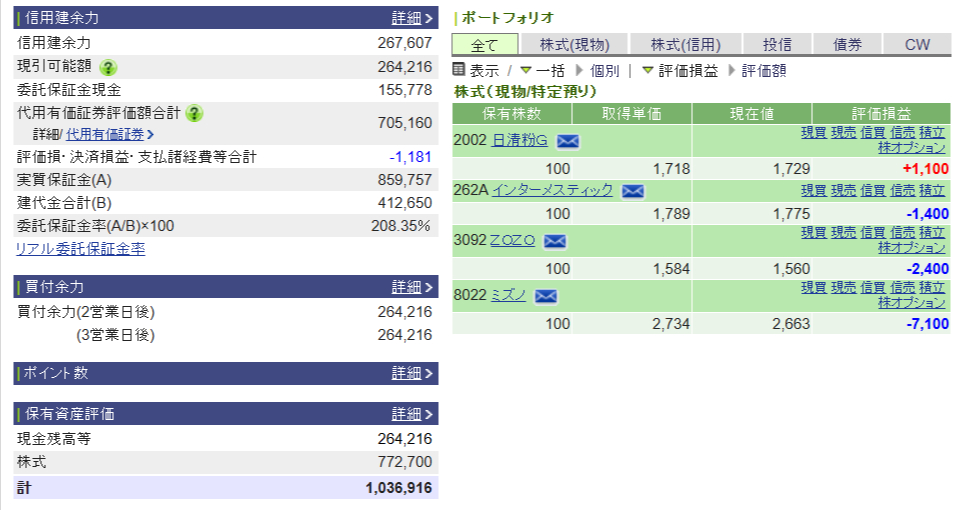
Task: Click 信買 for 日清粉G
Action: click(x=873, y=133)
